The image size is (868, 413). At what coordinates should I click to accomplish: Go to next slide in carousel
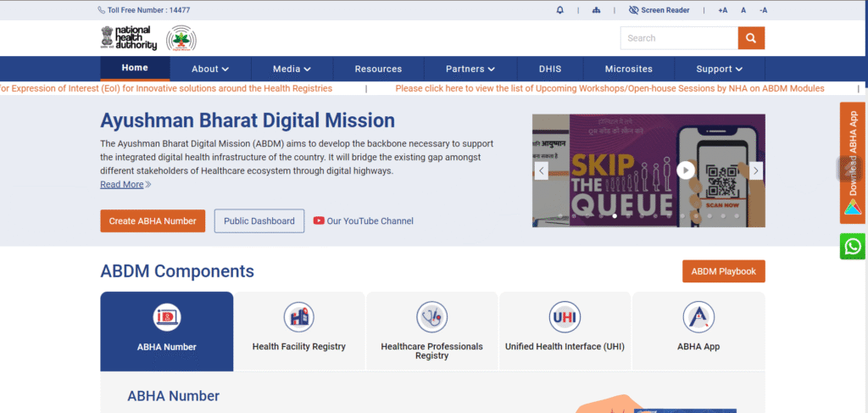coord(756,170)
